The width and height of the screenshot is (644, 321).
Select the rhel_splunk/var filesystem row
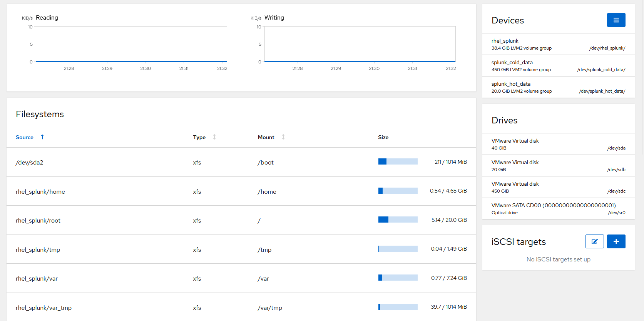(x=241, y=278)
